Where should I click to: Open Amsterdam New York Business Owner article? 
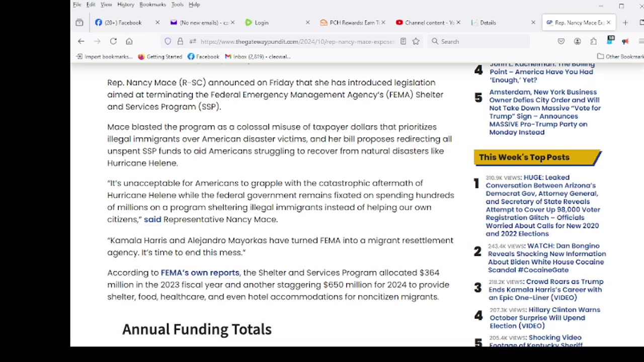tap(545, 112)
